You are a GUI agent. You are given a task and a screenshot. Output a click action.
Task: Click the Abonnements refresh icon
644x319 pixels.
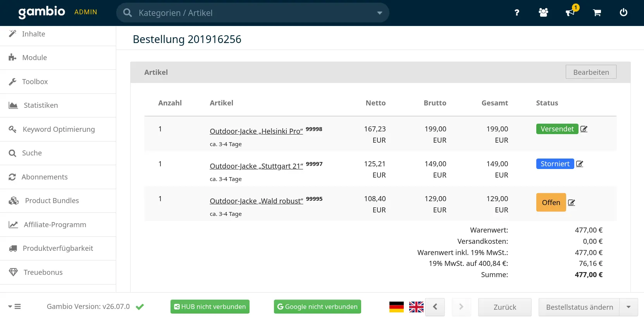pyautogui.click(x=12, y=177)
